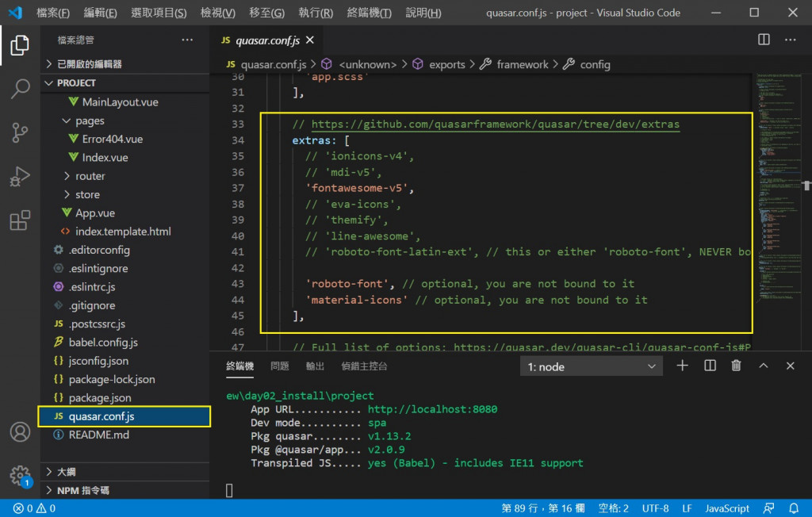Change language mode JavaScript in status bar
This screenshot has width=812, height=517.
(727, 508)
